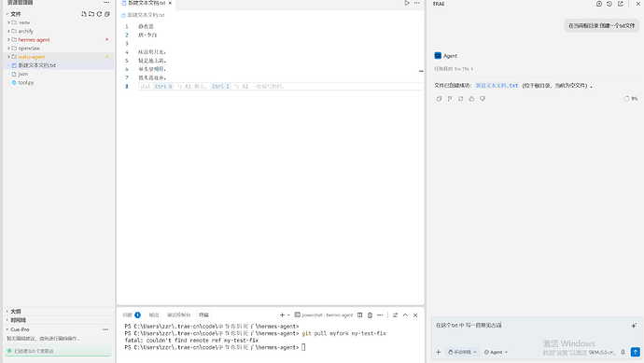The image size is (644, 363).
Task: Click editor line 4 text 床前明月光
Action: (x=151, y=52)
